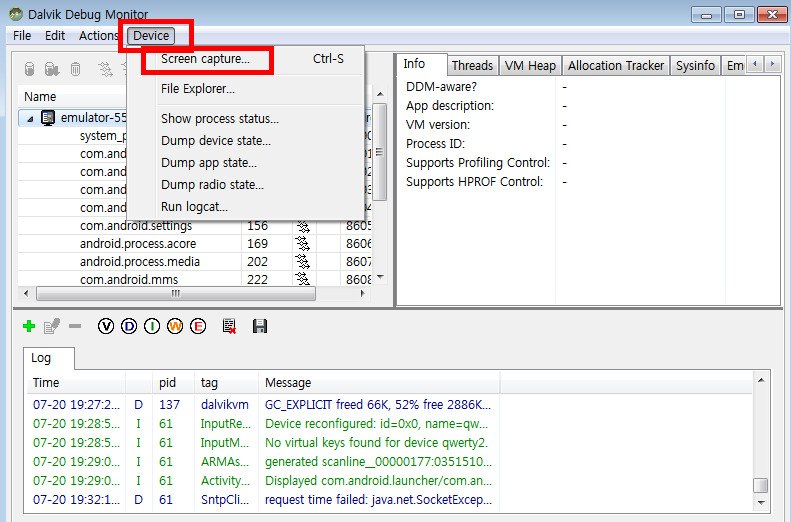The height and width of the screenshot is (522, 791).
Task: Select Error (E) log level filter
Action: point(198,326)
